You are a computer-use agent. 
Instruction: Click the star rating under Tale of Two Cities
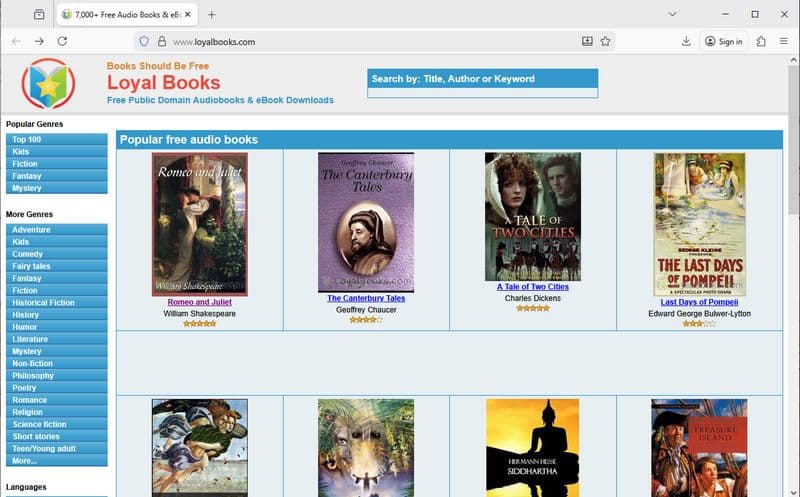533,308
